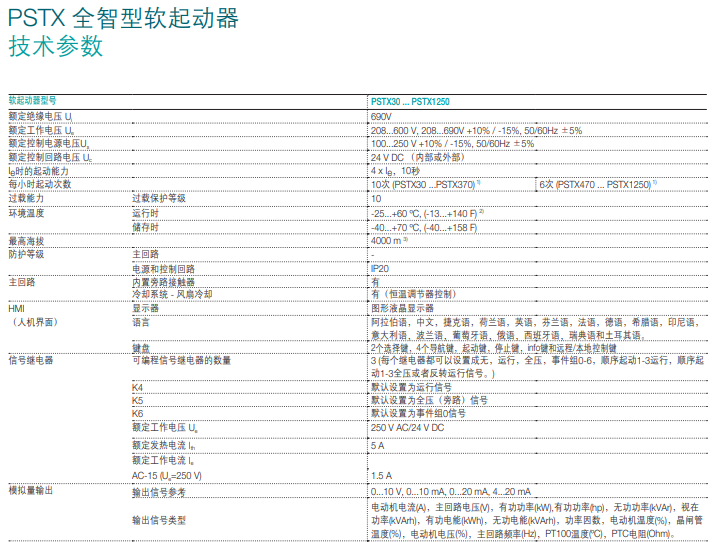Viewport: 713px width, 542px height.
Task: Click the label '最高海拔'
Action: coord(26,241)
